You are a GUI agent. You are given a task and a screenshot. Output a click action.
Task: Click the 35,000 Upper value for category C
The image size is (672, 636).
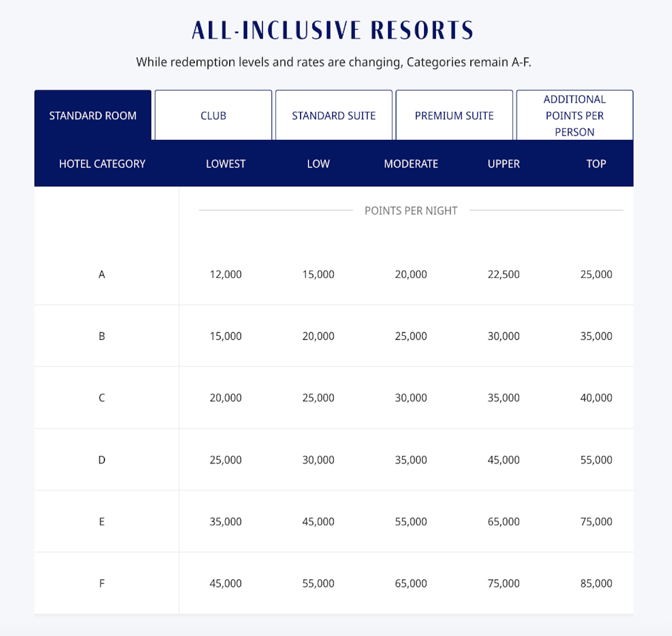click(x=504, y=397)
